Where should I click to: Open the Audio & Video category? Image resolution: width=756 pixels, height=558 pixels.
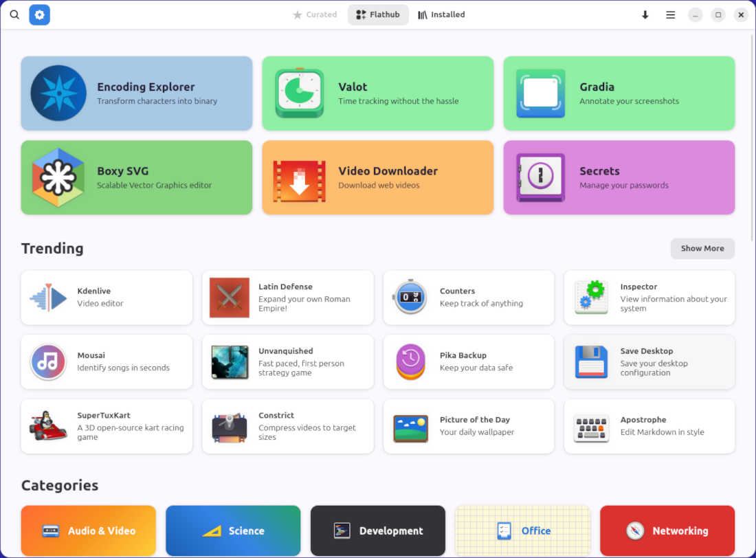89,531
